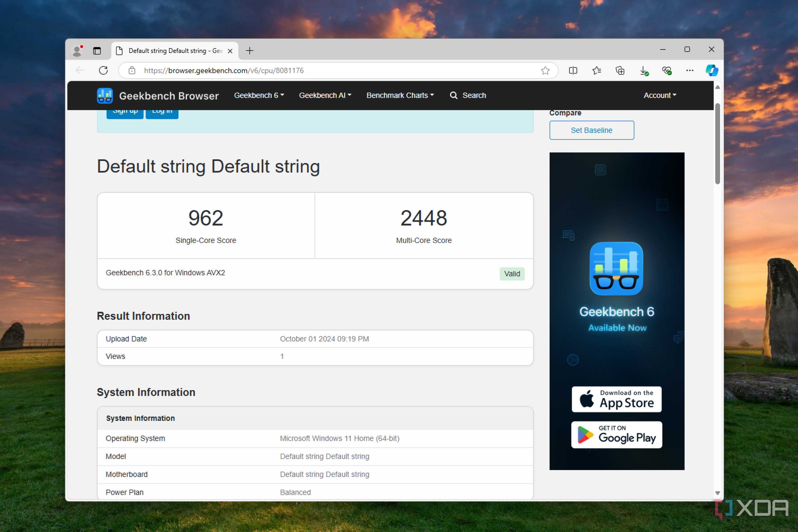Click the Sign up button
798x532 pixels.
point(125,114)
